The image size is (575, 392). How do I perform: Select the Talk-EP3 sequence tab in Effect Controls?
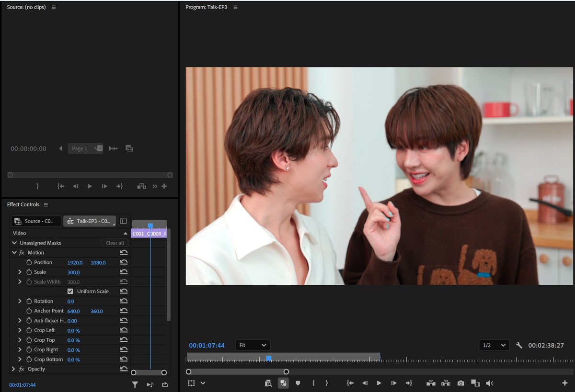pos(90,221)
